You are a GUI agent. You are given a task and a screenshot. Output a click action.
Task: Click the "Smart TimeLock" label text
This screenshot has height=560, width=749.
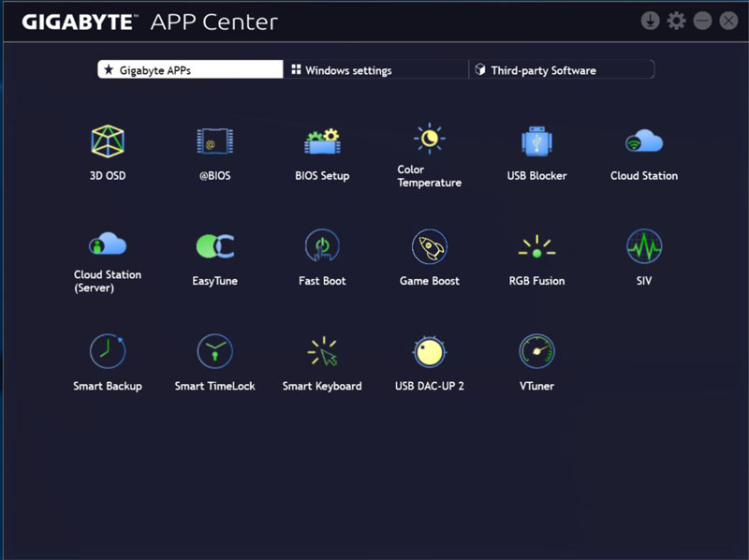pyautogui.click(x=215, y=386)
